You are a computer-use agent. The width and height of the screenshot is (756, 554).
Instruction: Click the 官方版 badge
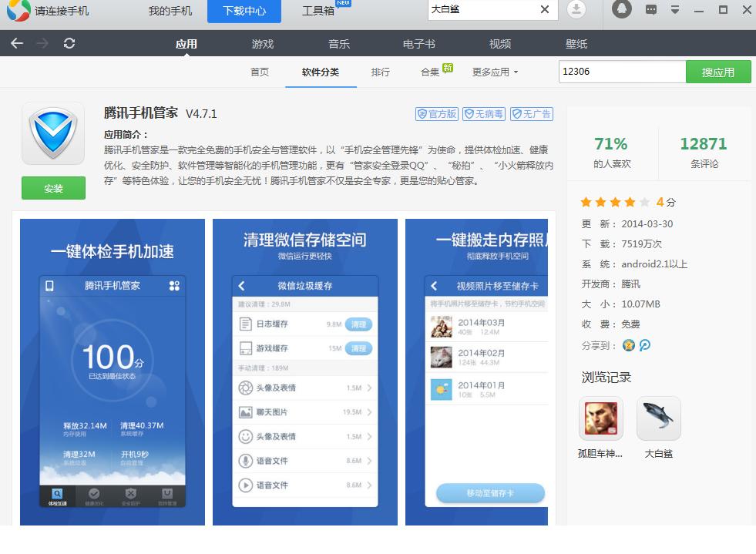[437, 114]
